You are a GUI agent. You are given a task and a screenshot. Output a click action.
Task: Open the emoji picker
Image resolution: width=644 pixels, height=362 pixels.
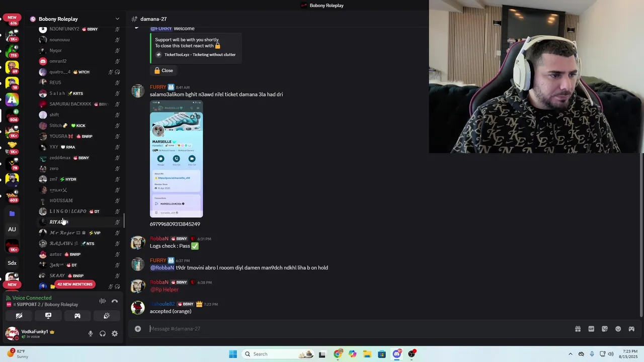coord(618,329)
